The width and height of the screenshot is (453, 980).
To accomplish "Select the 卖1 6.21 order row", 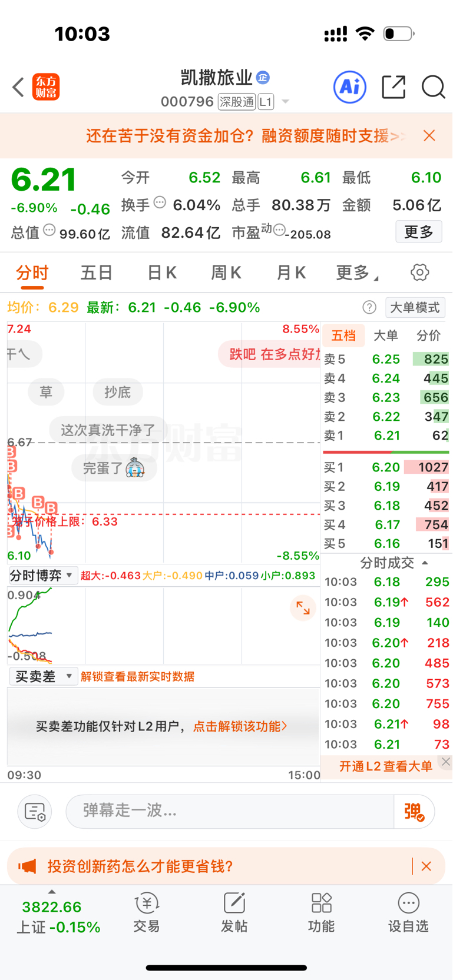I will tap(386, 436).
